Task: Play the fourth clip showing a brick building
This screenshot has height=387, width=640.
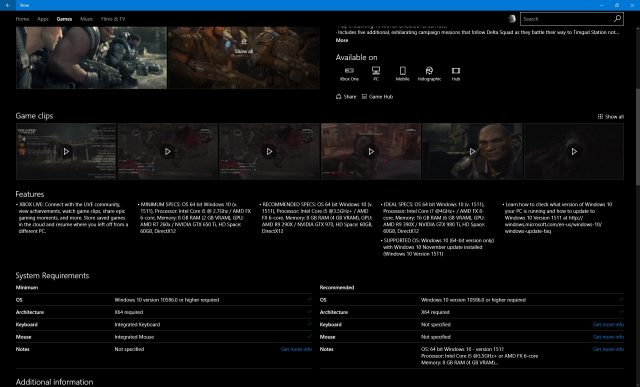Action: [371, 151]
